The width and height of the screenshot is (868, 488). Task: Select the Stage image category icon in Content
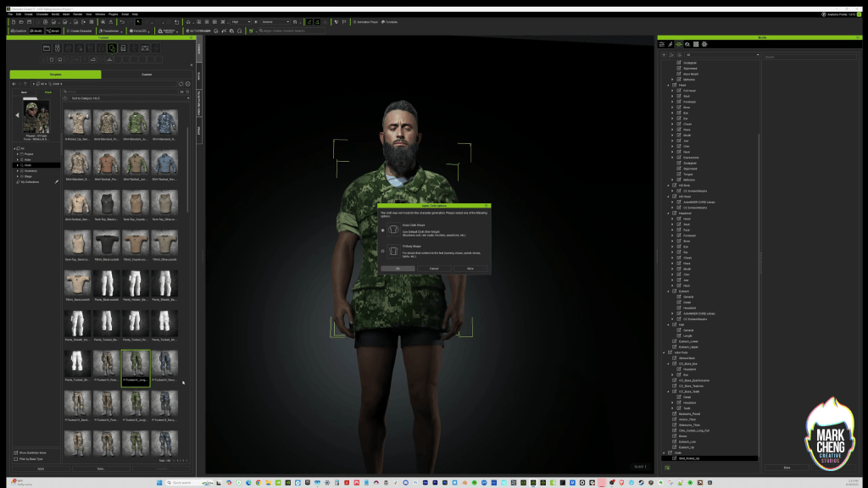click(x=144, y=48)
